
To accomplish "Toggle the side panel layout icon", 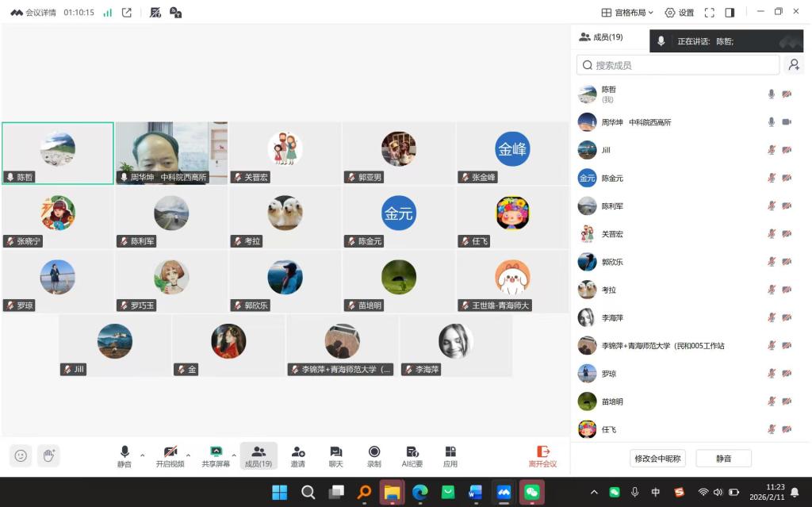I will click(730, 13).
